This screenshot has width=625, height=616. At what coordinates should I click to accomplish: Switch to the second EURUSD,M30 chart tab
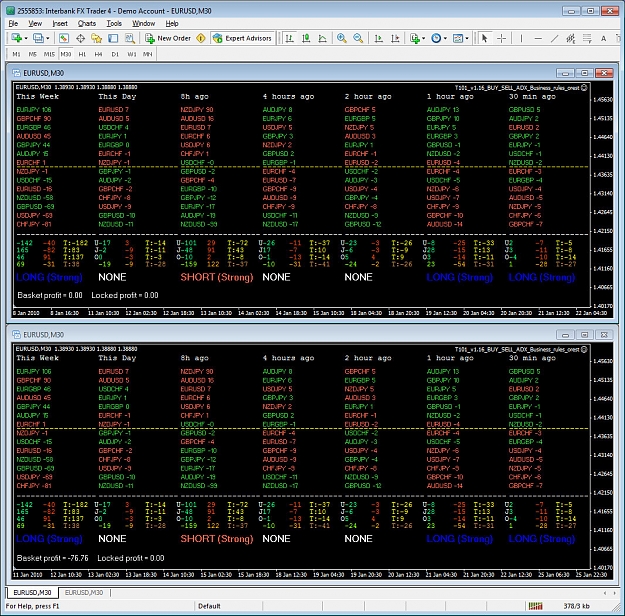pyautogui.click(x=84, y=592)
